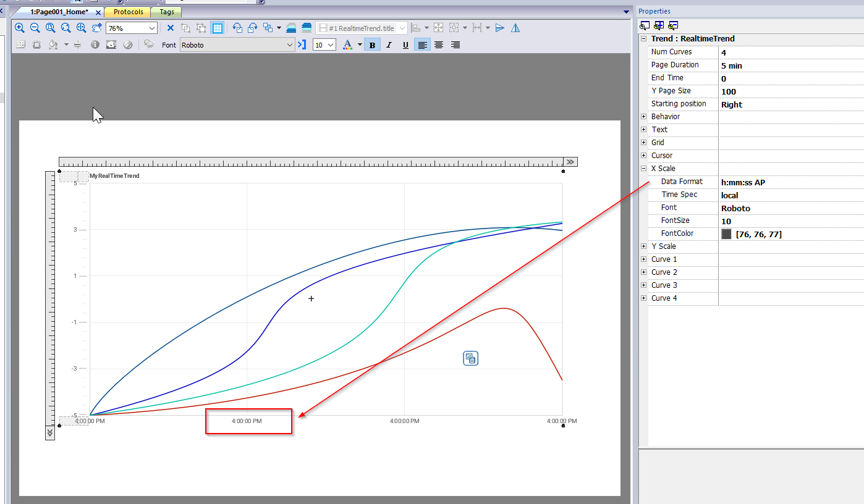Screen dimensions: 864x504
Task: Click the zoom out magnifier icon
Action: [x=35, y=28]
